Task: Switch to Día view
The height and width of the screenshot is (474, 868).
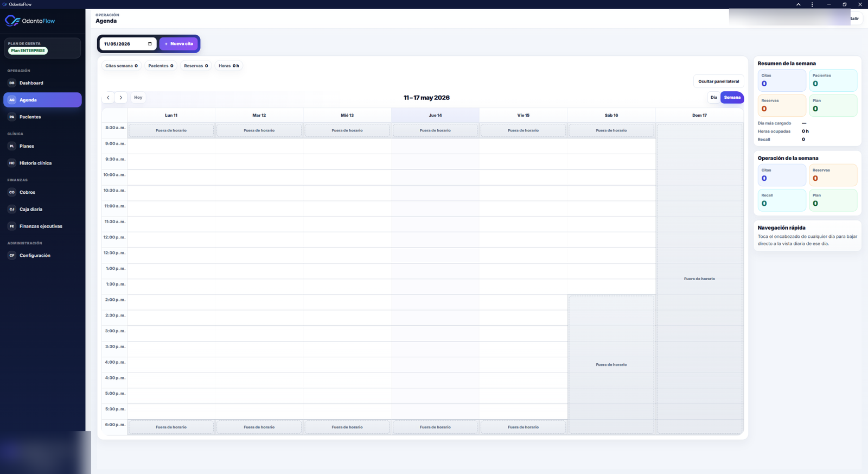Action: (713, 98)
